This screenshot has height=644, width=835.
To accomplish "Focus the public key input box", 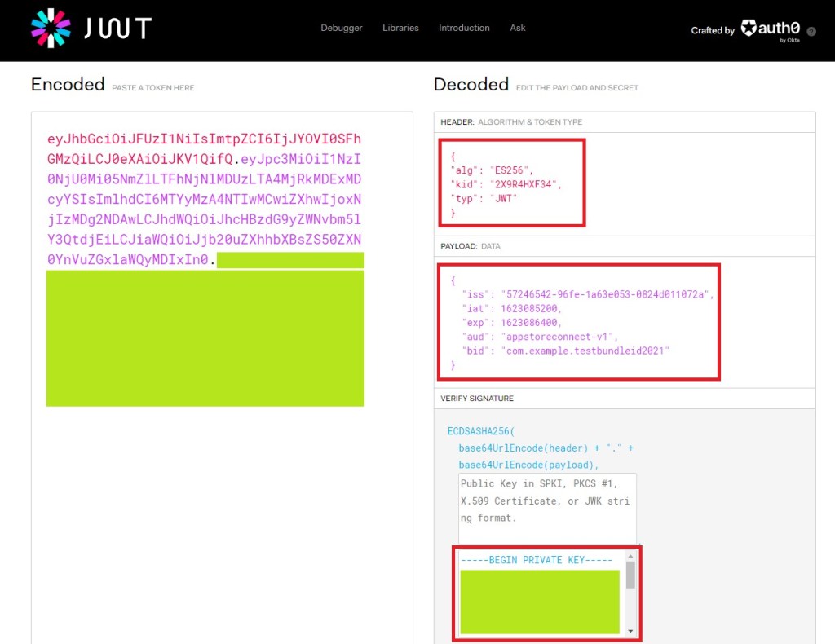I will (x=546, y=507).
